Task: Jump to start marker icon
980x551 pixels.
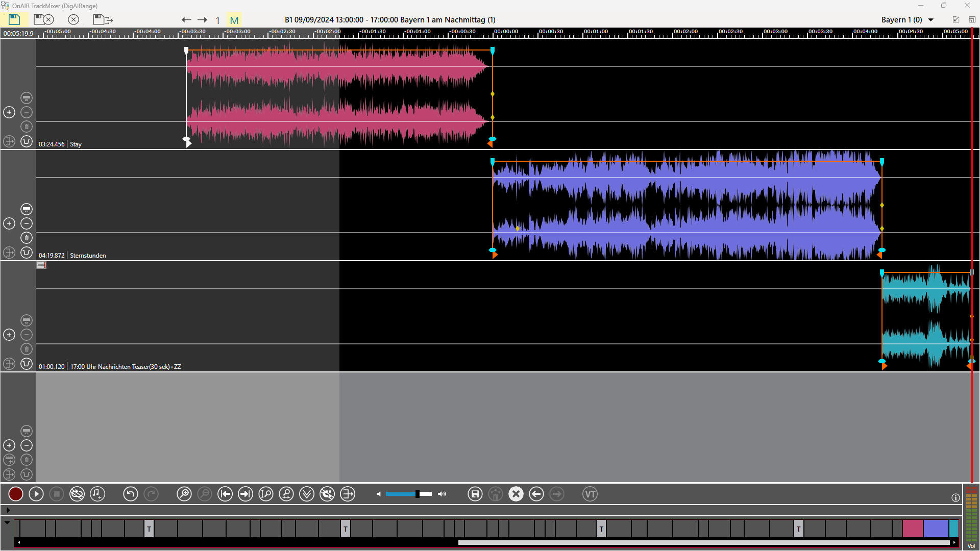Action: (x=225, y=494)
